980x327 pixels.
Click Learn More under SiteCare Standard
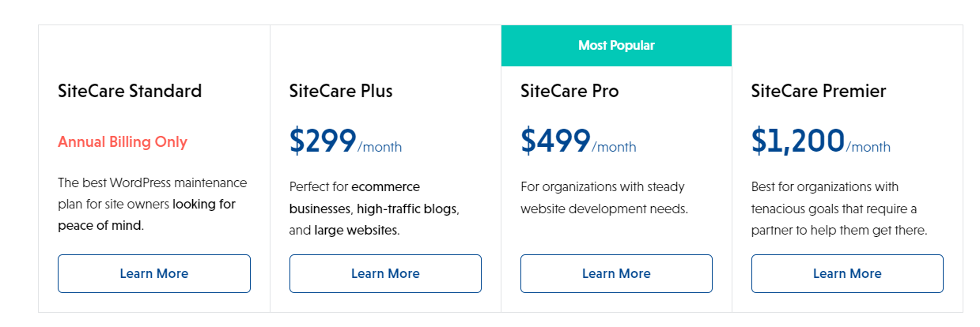point(154,274)
